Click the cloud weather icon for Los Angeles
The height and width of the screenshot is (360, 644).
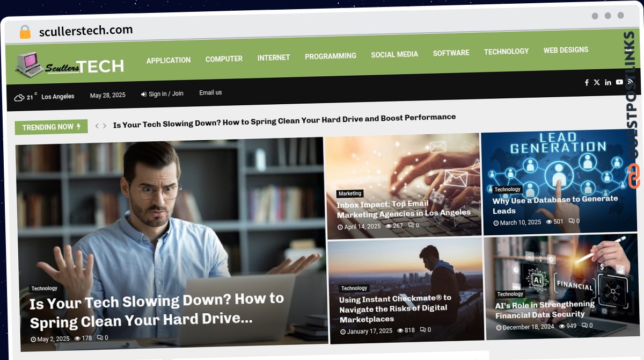pyautogui.click(x=19, y=97)
